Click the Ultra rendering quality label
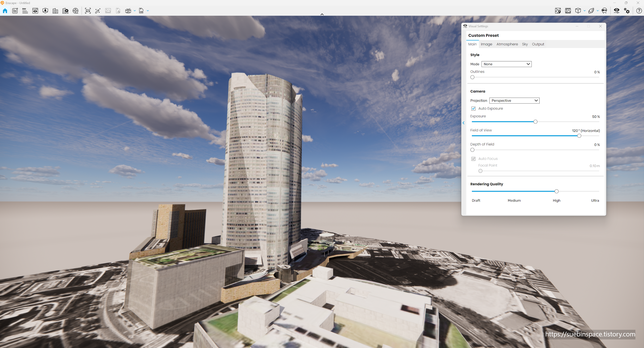 (x=595, y=200)
